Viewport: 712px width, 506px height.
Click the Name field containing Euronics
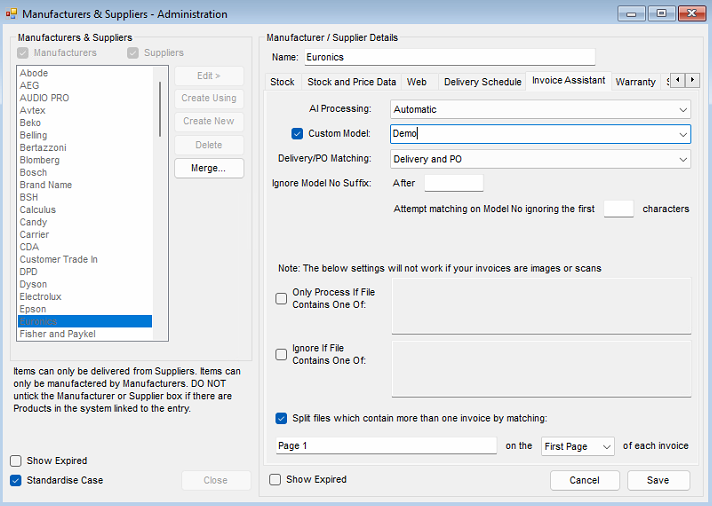(x=450, y=57)
